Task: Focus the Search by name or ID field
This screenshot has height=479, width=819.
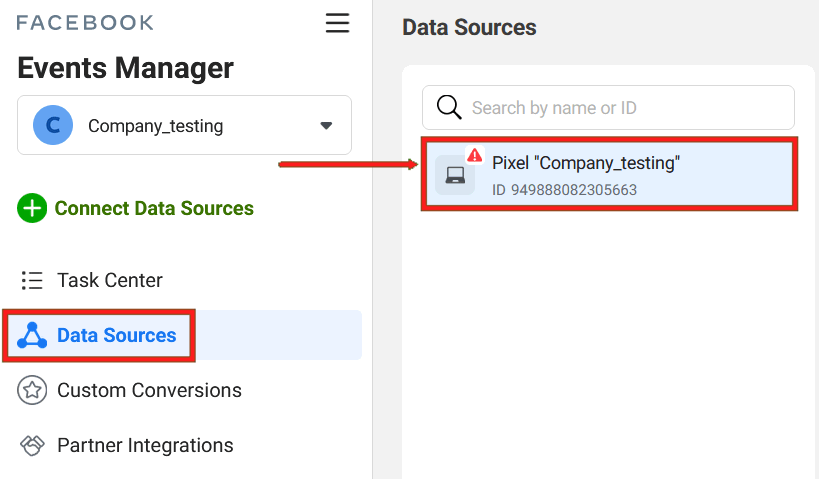Action: tap(609, 108)
